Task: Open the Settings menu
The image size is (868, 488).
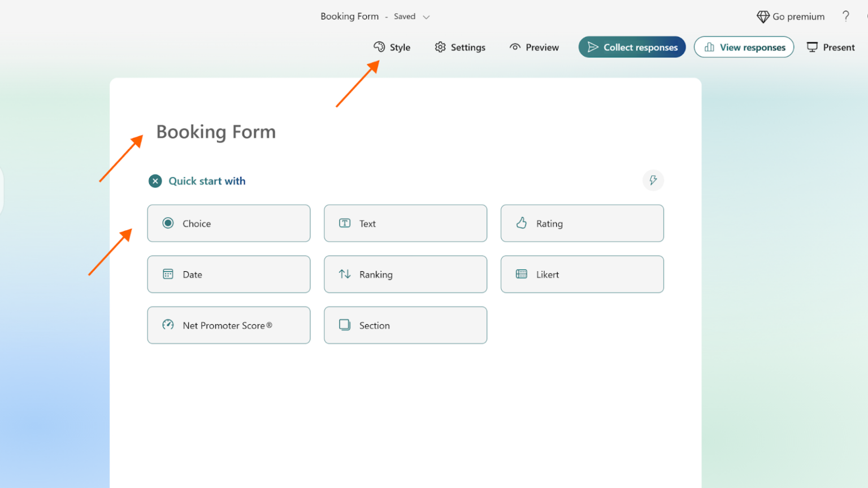Action: click(459, 47)
